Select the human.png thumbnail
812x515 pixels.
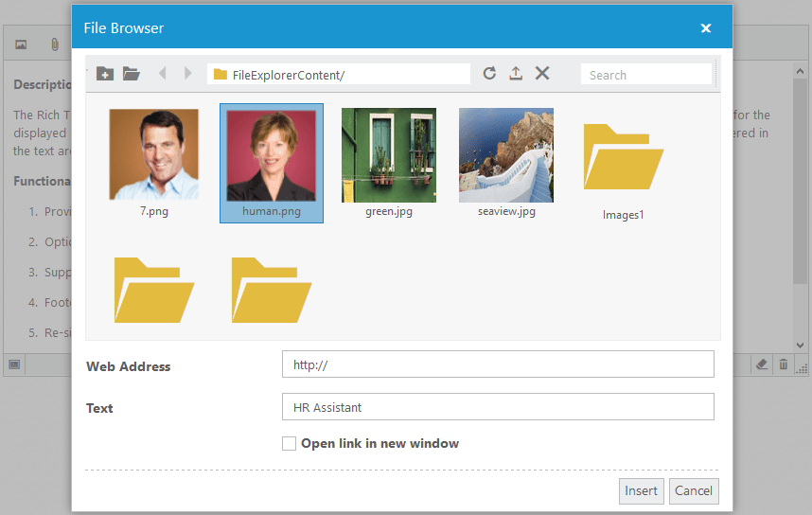(x=272, y=154)
